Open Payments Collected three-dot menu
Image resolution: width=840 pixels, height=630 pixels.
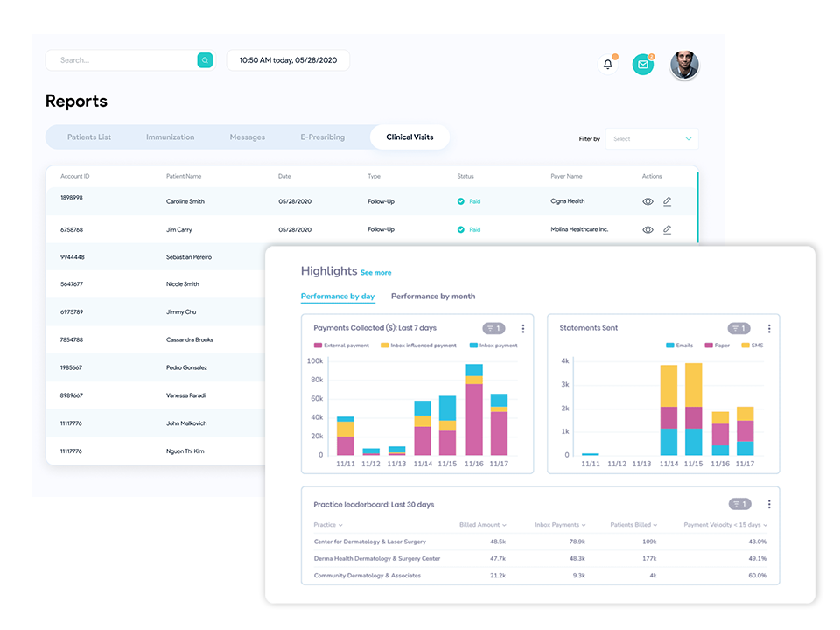click(523, 329)
